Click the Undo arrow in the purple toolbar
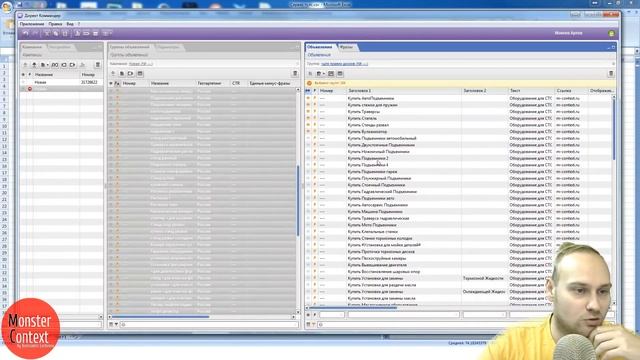 (x=26, y=33)
